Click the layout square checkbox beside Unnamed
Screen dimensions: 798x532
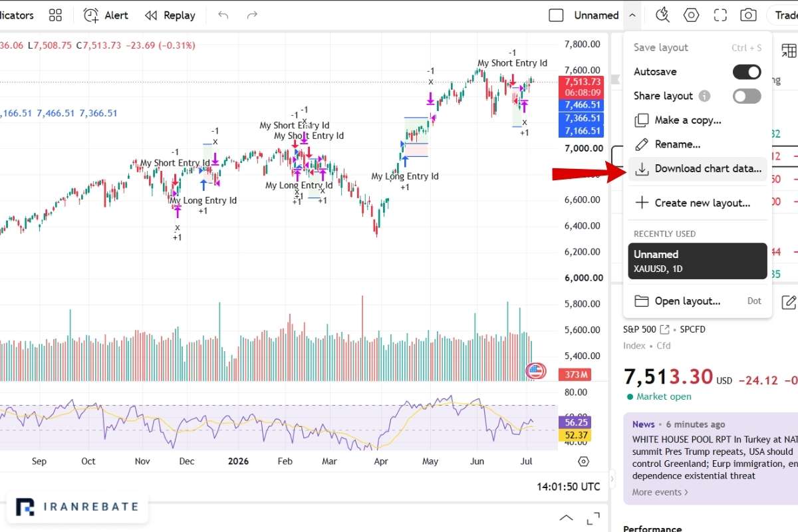coord(556,15)
